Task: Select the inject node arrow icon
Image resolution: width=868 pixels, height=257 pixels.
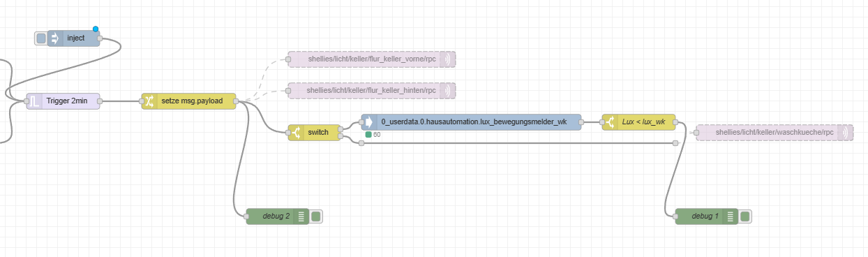Action: point(55,38)
